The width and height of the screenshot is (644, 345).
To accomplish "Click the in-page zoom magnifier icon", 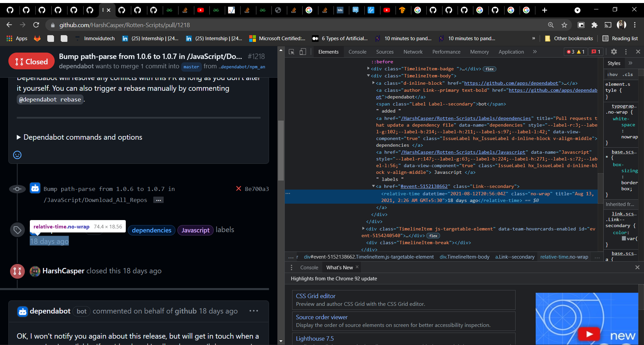I will click(x=551, y=25).
